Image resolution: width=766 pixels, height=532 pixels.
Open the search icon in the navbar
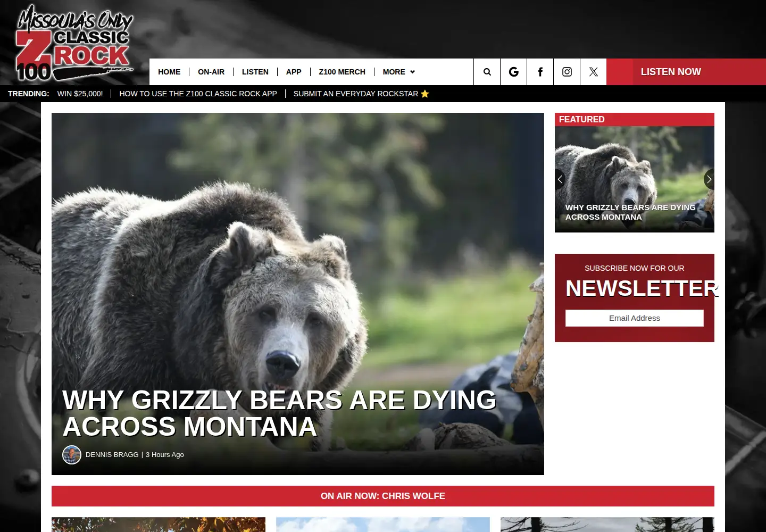point(487,72)
